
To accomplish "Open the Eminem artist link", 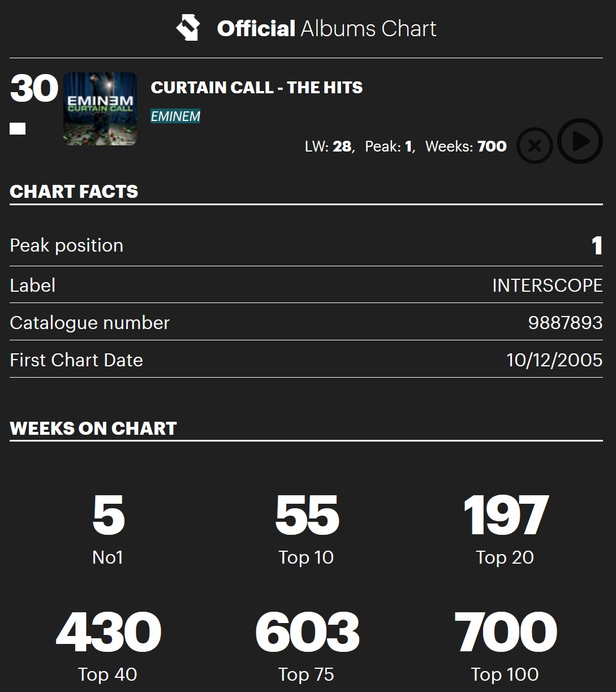I will tap(175, 116).
